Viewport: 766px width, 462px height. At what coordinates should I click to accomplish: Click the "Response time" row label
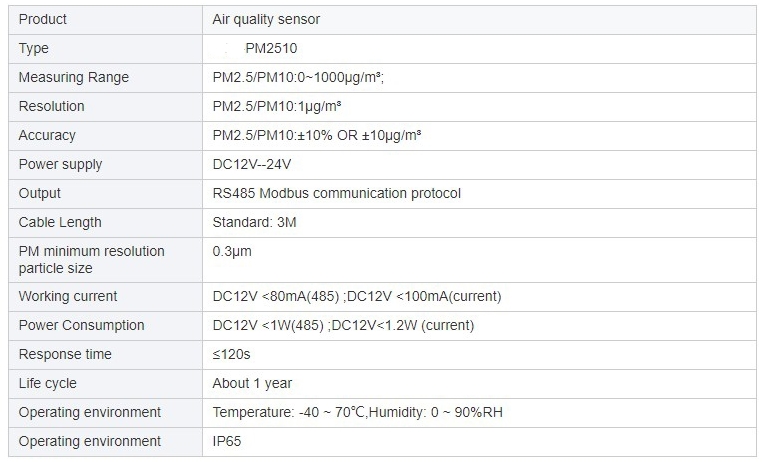(65, 354)
